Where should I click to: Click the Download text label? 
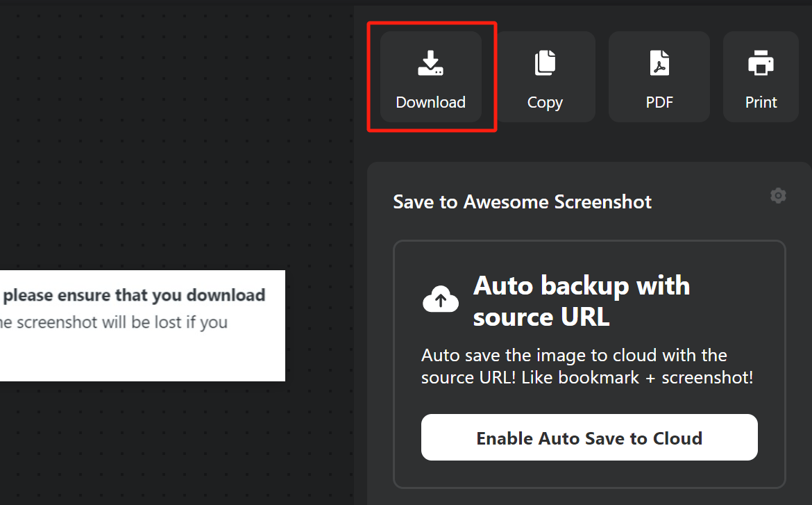click(430, 101)
